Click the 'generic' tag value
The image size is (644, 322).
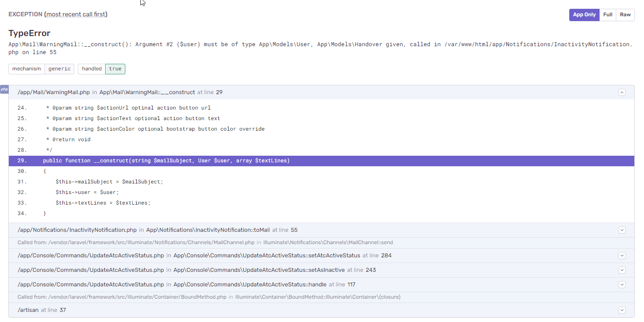(59, 69)
